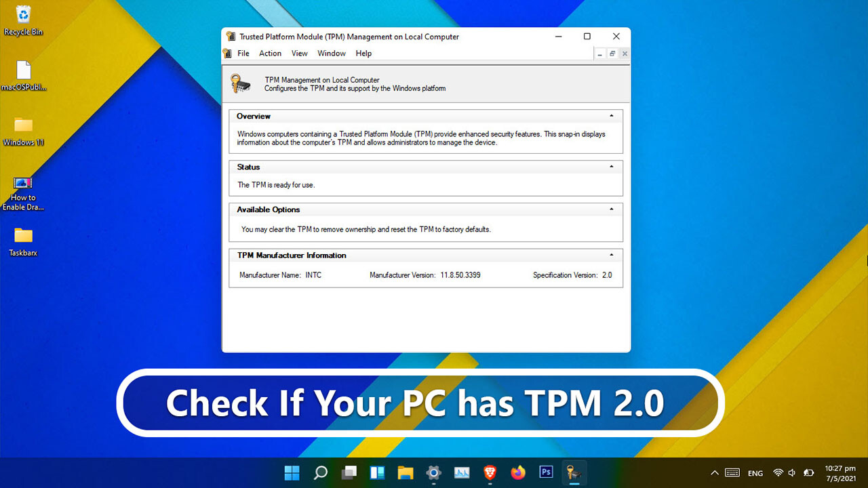Click the 'Manufacturer Name: INTC' text
Screen dimensions: 868x488
tap(280, 275)
